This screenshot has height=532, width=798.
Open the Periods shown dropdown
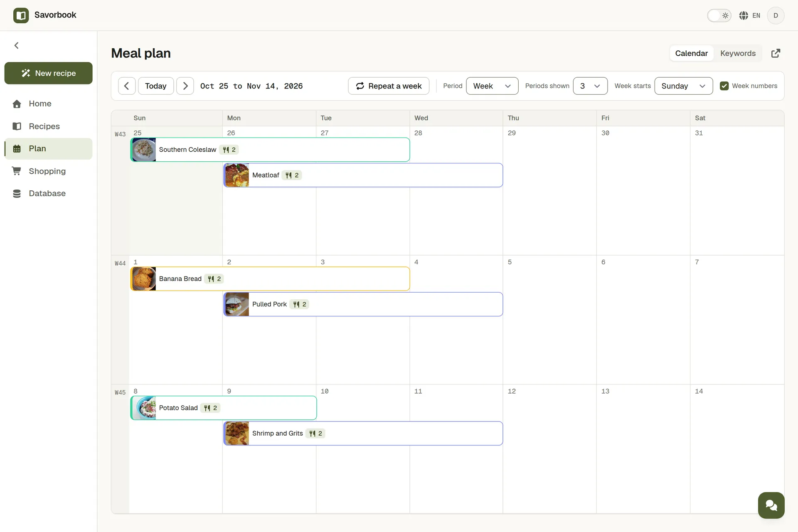[x=590, y=86]
